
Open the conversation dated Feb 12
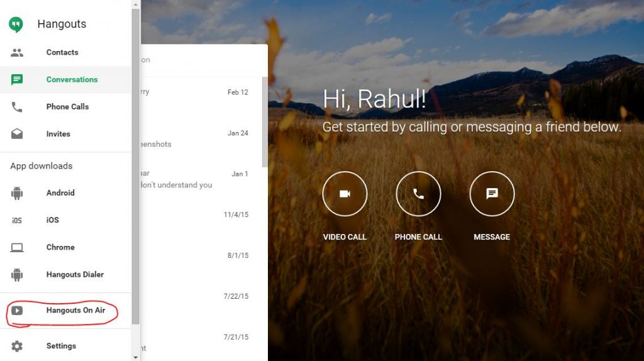[202, 97]
